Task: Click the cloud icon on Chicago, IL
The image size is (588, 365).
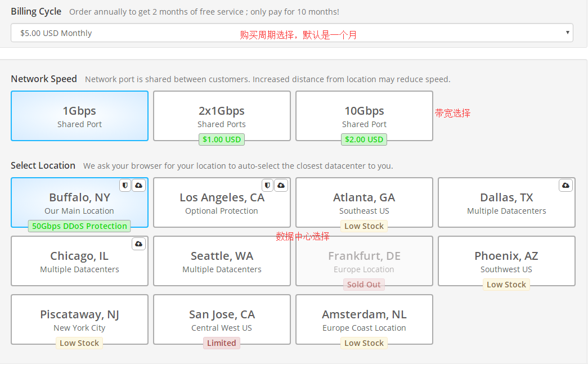Action: 139,244
